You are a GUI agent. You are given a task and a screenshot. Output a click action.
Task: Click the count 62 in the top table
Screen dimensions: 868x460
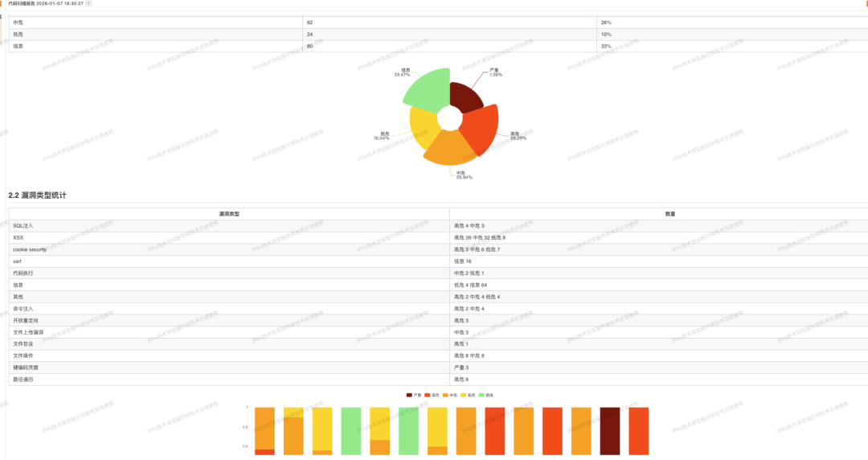449,23
